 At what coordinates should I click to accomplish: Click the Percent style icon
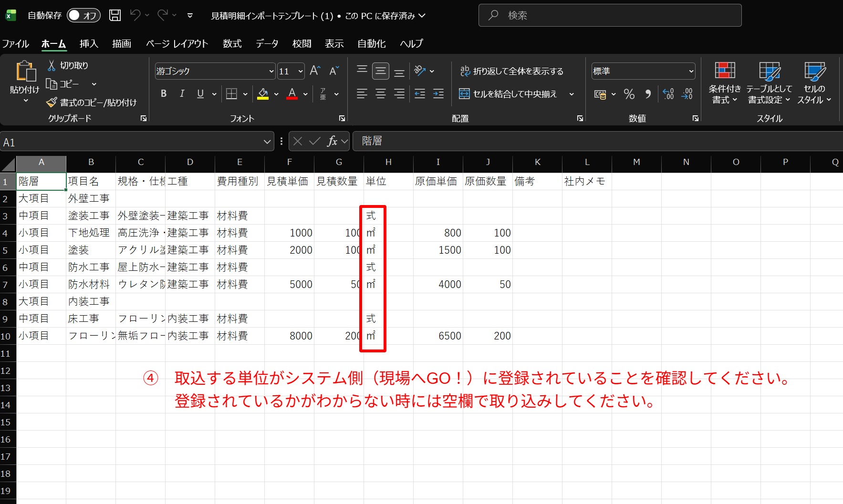pos(629,94)
